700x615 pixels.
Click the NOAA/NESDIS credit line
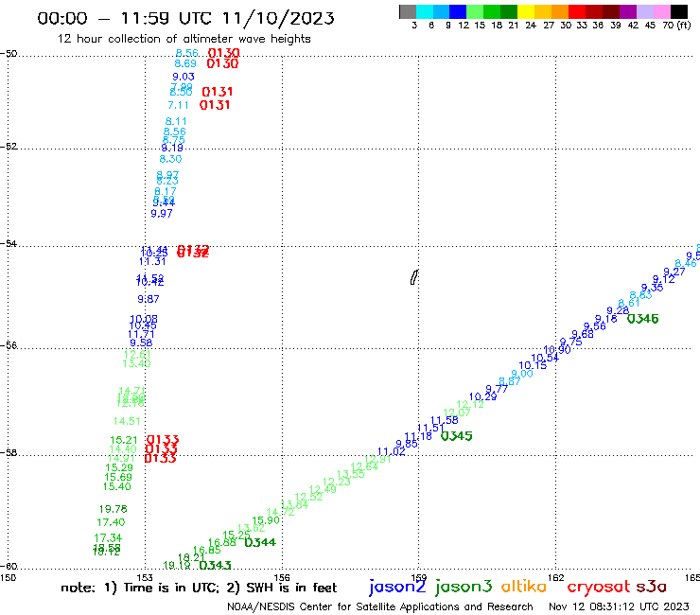(x=380, y=606)
